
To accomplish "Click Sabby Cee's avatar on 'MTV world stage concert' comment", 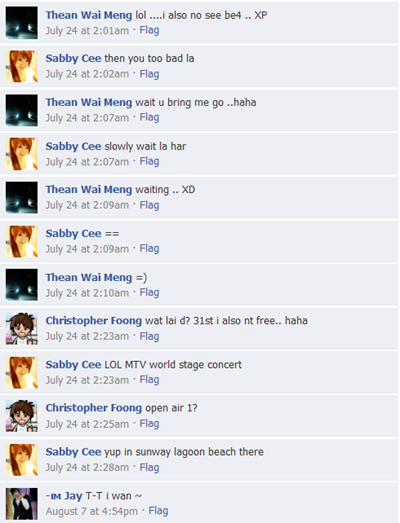I will click(x=22, y=372).
